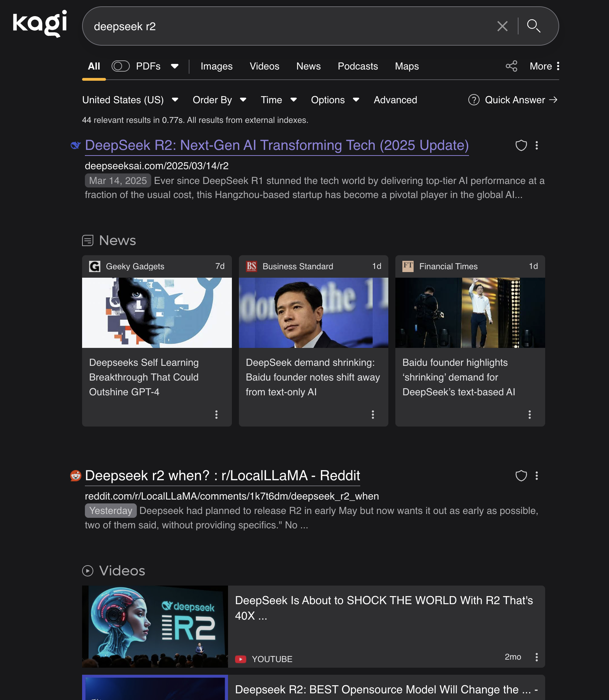Open the Deepseek r2 when Reddit link
The width and height of the screenshot is (609, 700).
[x=222, y=476]
